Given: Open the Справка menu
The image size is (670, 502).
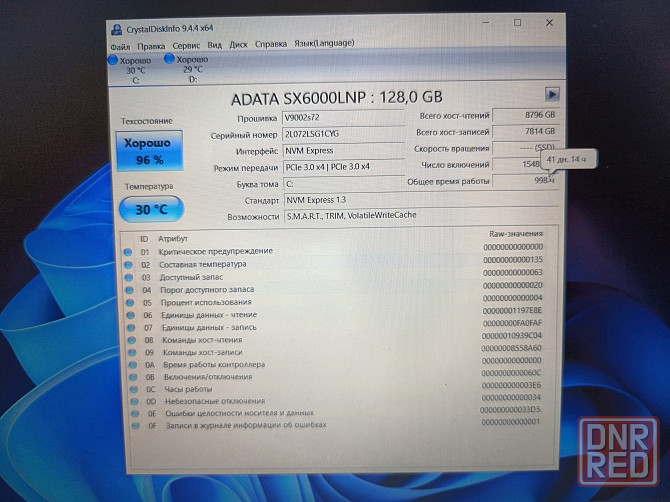Looking at the screenshot, I should (271, 44).
